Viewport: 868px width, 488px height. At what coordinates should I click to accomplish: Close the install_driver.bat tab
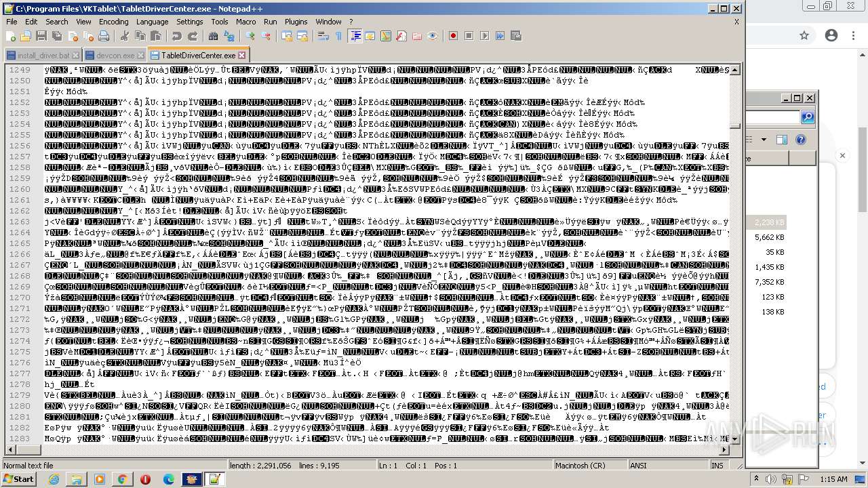click(75, 56)
